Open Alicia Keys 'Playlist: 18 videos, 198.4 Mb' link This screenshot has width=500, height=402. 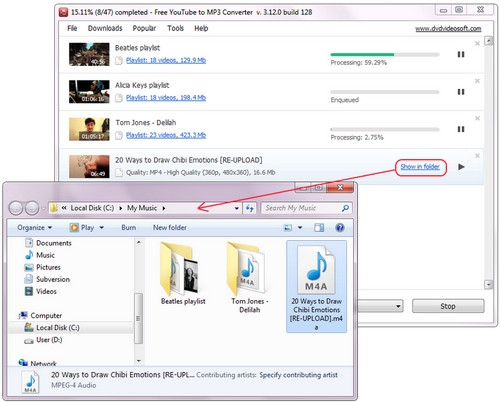pos(166,98)
